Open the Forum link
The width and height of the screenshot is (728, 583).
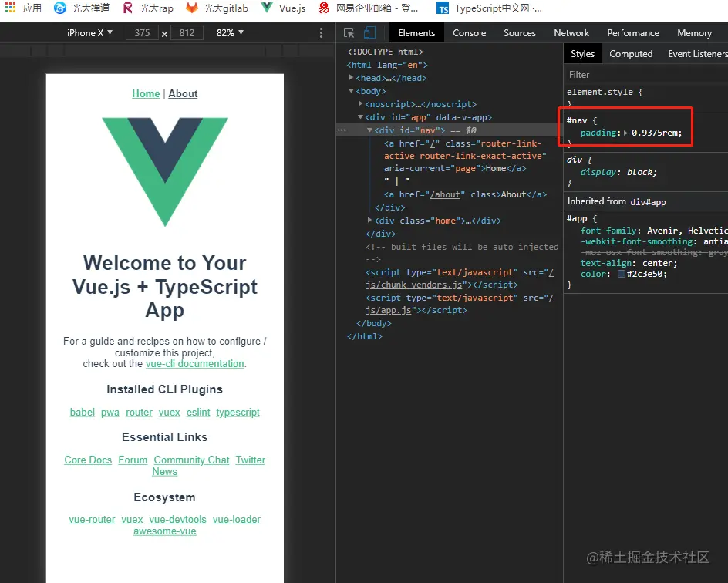[x=133, y=460]
